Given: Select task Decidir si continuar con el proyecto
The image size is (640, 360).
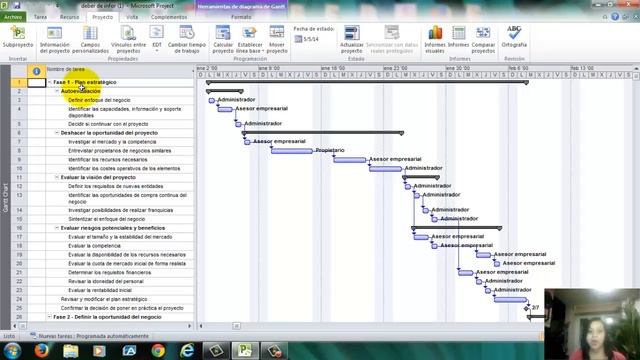Looking at the screenshot, I should pos(108,124).
